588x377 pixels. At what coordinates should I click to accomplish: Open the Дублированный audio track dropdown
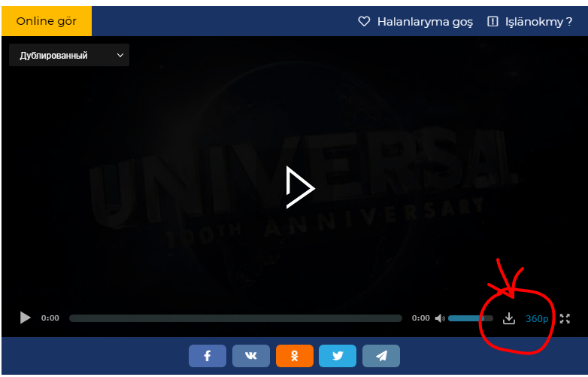[x=69, y=55]
